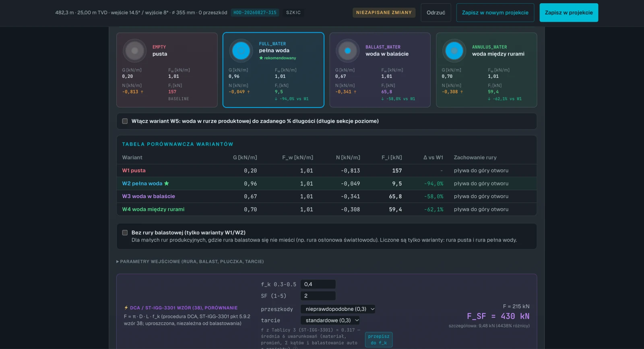Click the '-62,1%' value in the W4 table row
This screenshot has height=349, width=644.
tap(433, 209)
